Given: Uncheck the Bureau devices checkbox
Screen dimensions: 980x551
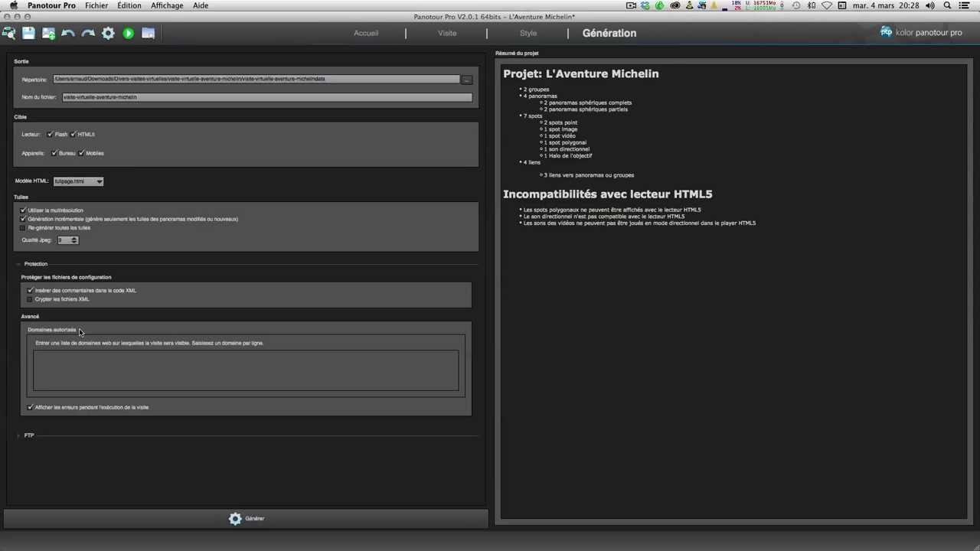Looking at the screenshot, I should (54, 153).
